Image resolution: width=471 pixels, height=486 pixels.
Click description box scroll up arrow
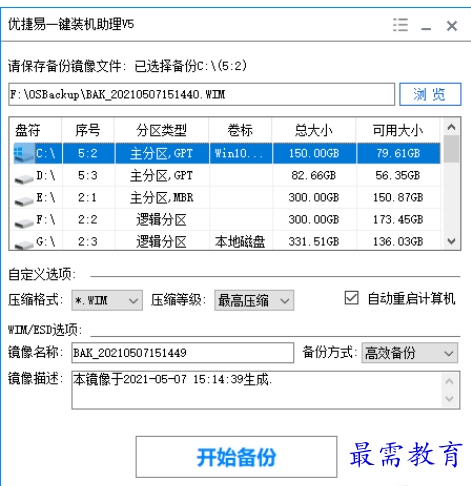[449, 381]
